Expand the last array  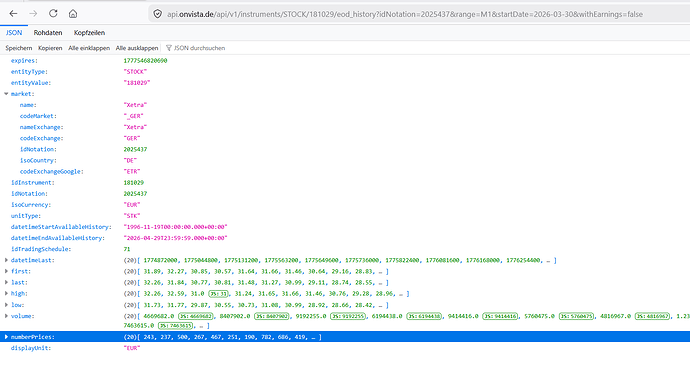pyautogui.click(x=6, y=282)
